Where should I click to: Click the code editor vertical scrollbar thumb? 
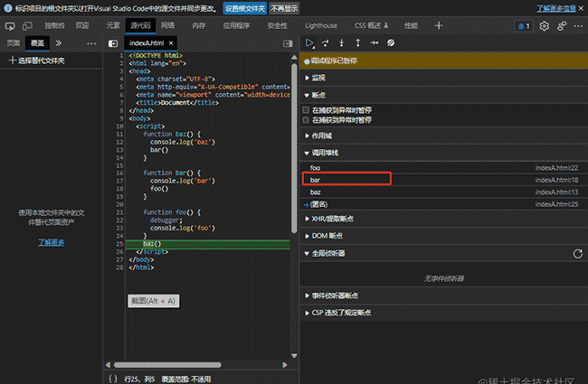point(294,148)
